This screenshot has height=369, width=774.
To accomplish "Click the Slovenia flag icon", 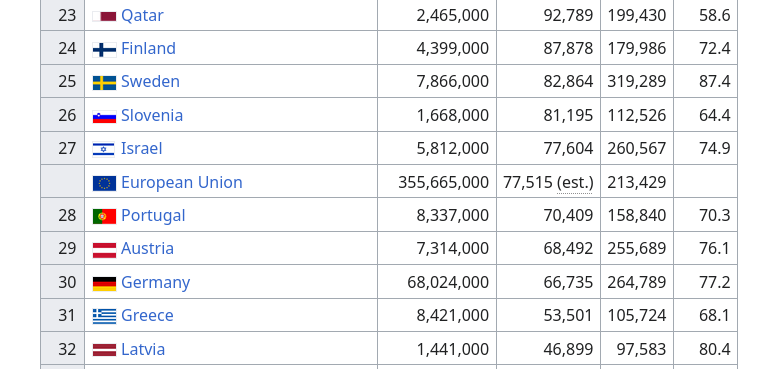I will (x=104, y=117).
